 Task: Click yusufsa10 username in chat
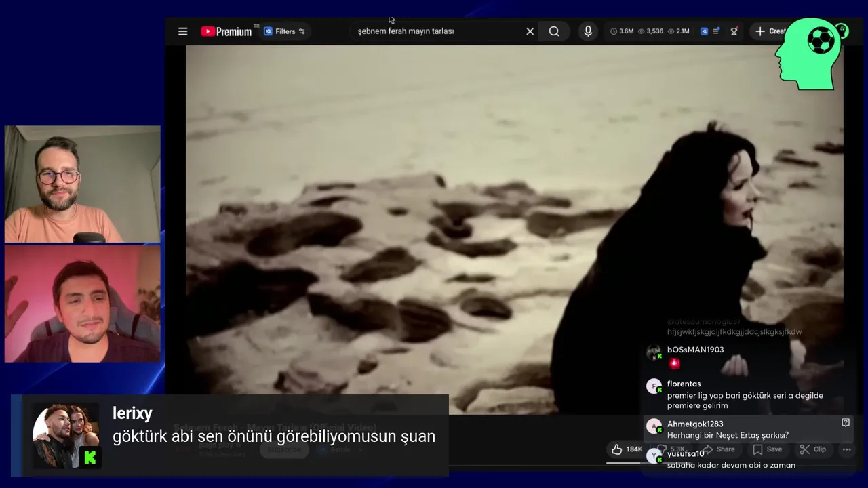tap(686, 454)
